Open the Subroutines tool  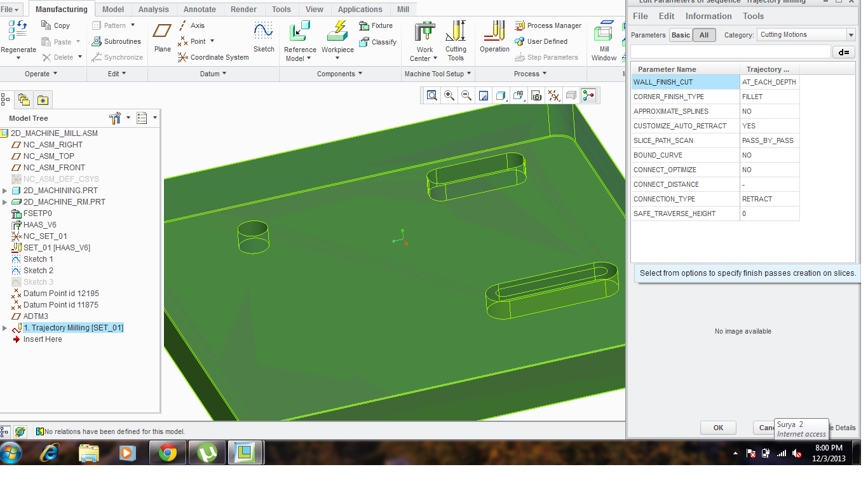[116, 41]
